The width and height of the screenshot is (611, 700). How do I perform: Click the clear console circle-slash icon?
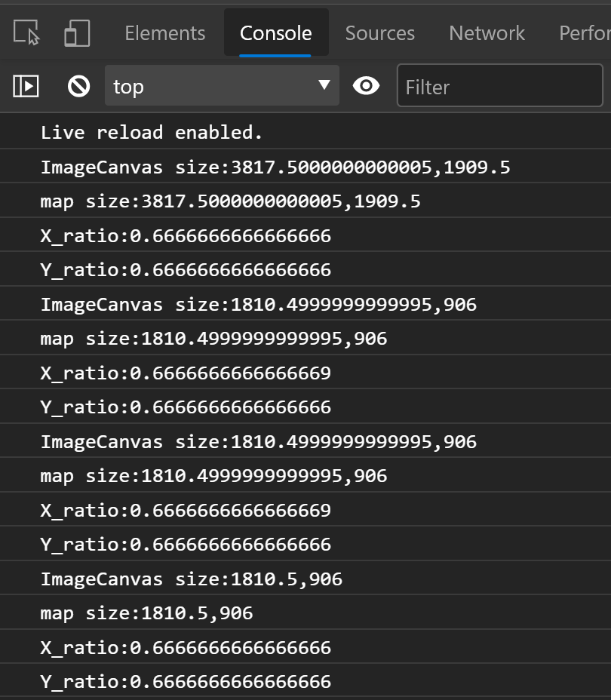pyautogui.click(x=78, y=85)
